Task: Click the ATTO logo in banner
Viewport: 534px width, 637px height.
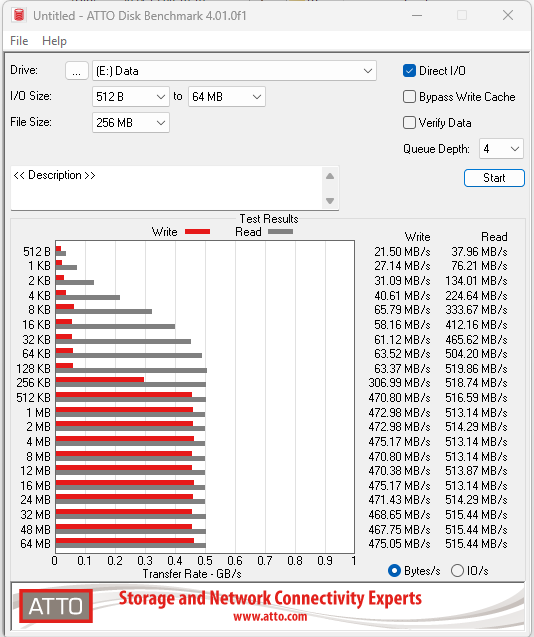Action: [56, 606]
